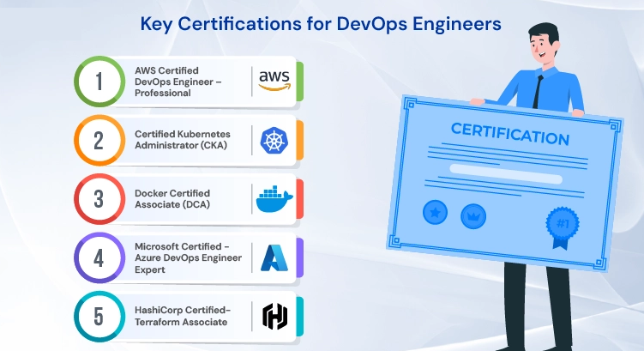Click the Azure logo icon

pyautogui.click(x=274, y=257)
